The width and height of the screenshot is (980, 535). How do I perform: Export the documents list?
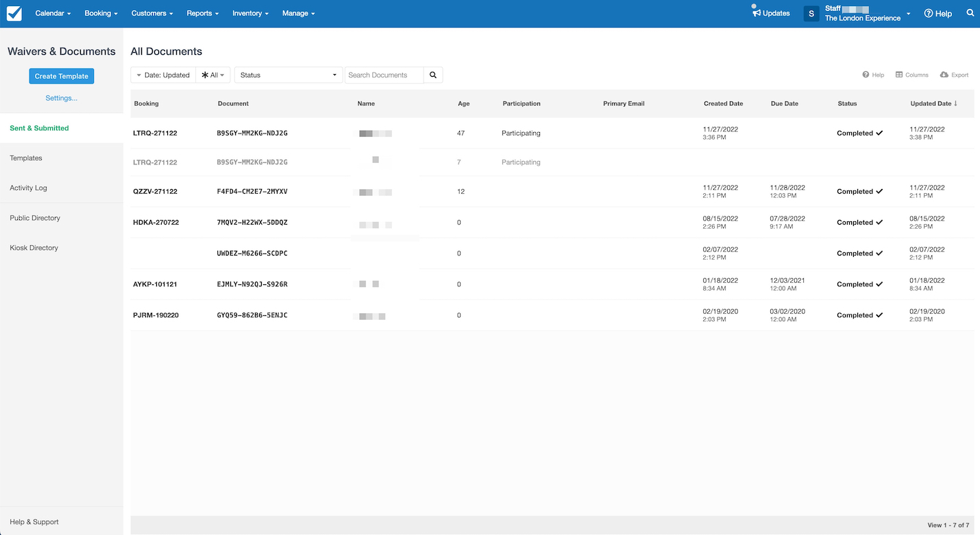pyautogui.click(x=954, y=75)
